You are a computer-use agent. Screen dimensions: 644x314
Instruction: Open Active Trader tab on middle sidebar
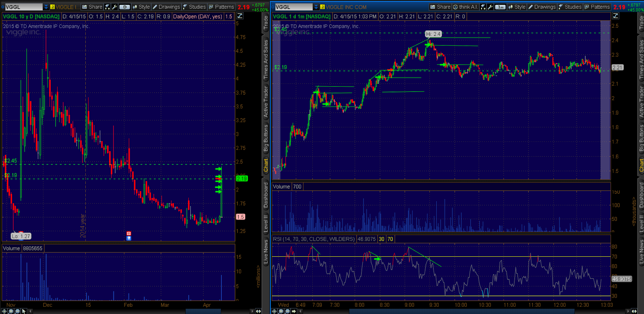point(266,102)
